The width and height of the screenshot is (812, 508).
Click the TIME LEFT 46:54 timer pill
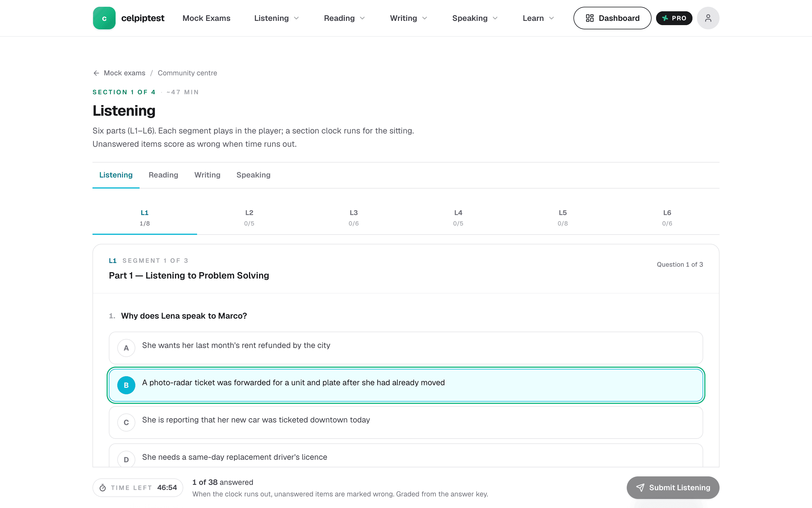point(138,487)
